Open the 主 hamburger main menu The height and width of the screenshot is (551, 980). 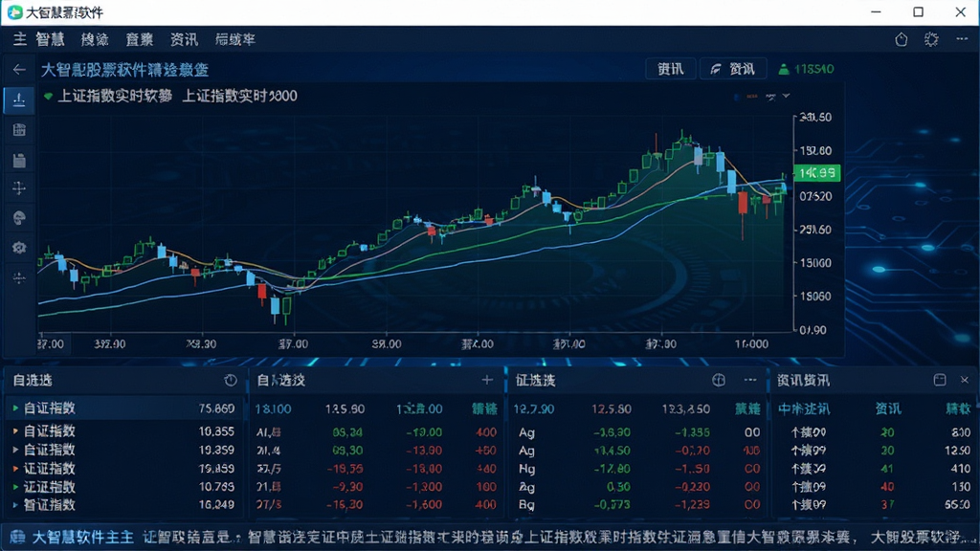20,39
